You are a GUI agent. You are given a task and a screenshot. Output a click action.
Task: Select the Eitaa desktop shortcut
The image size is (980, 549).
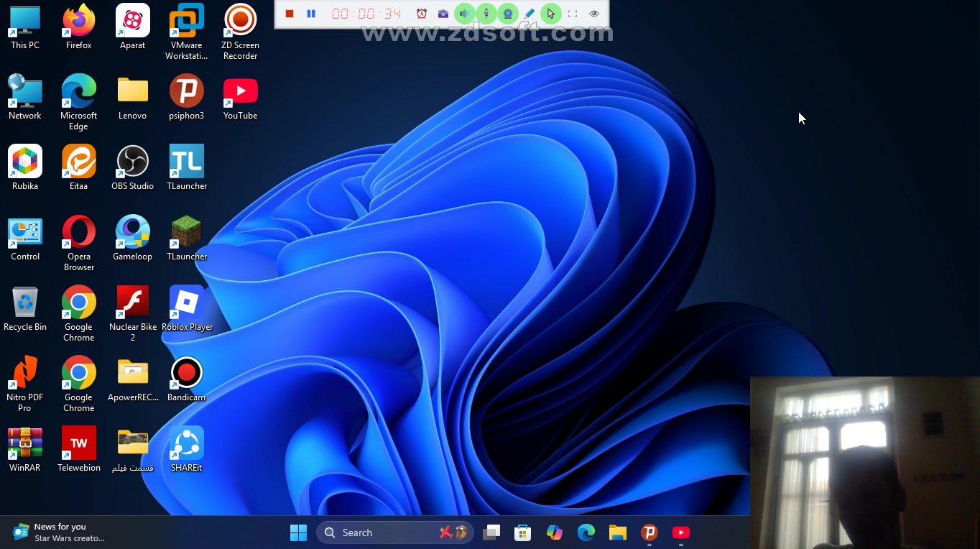point(79,168)
